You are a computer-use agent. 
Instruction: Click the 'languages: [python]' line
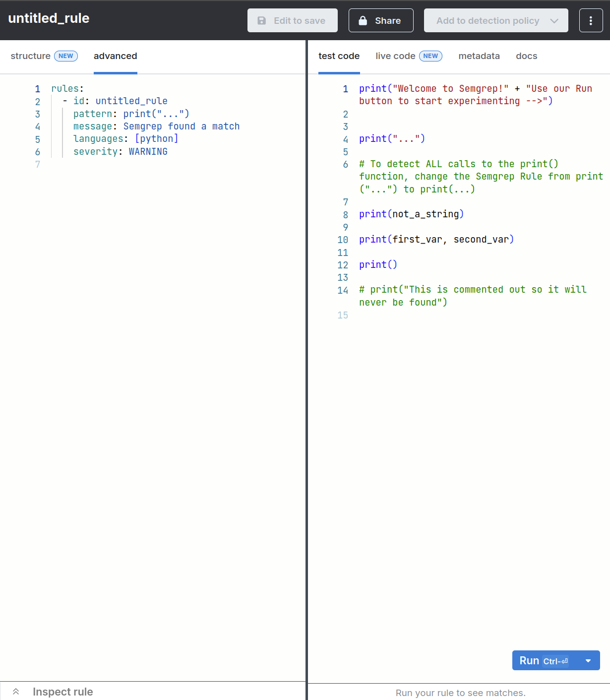pos(125,139)
